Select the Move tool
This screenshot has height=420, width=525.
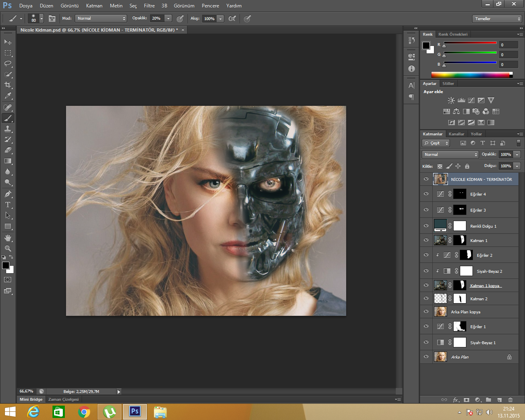8,42
